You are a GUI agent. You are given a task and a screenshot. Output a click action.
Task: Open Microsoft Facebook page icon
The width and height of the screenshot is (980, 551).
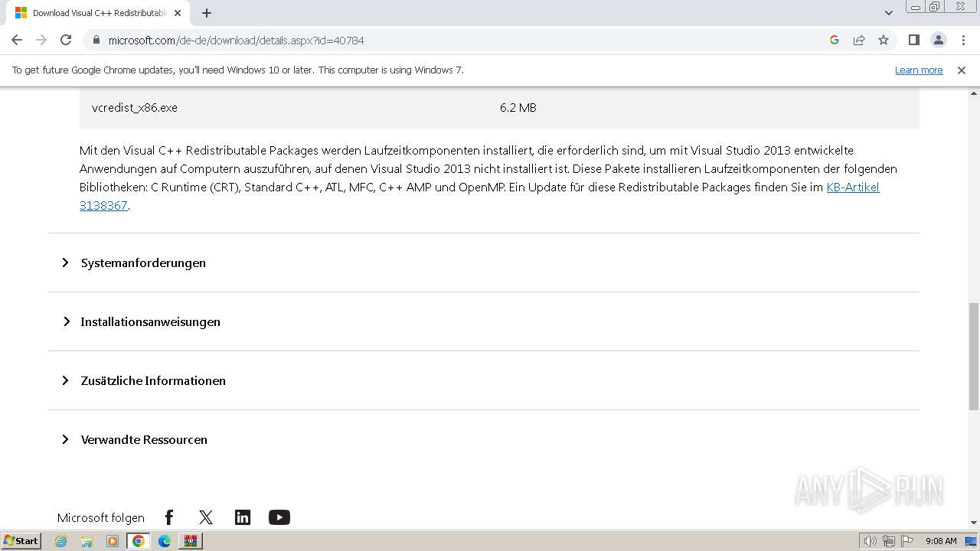point(169,517)
